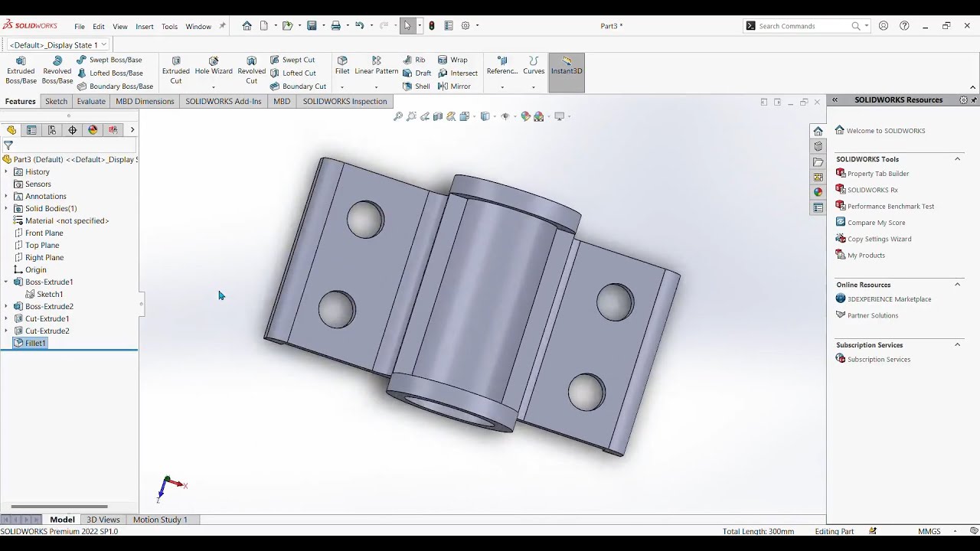Open the DimXpertManager tab
The width and height of the screenshot is (980, 551).
coord(73,130)
